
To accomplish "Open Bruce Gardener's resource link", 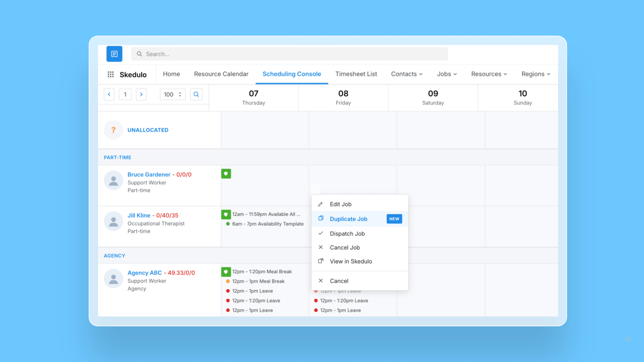I will click(149, 175).
